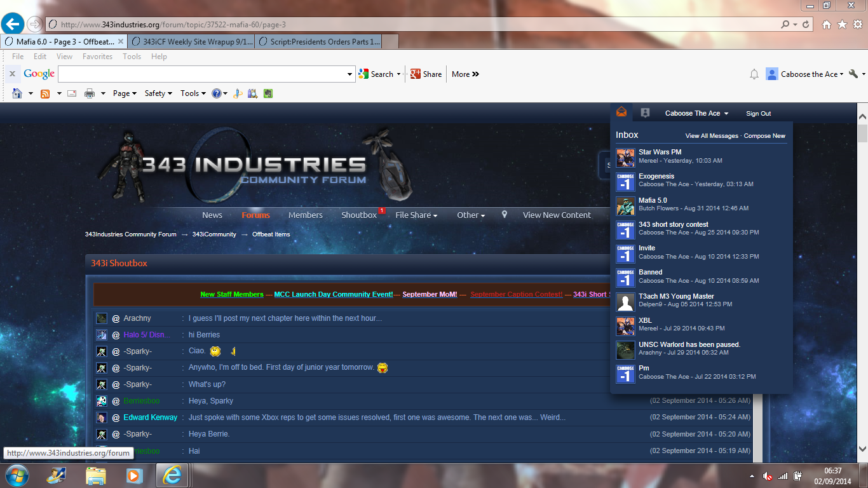This screenshot has height=488, width=868.
Task: Open Internet Explorer from the taskbar
Action: 172,475
